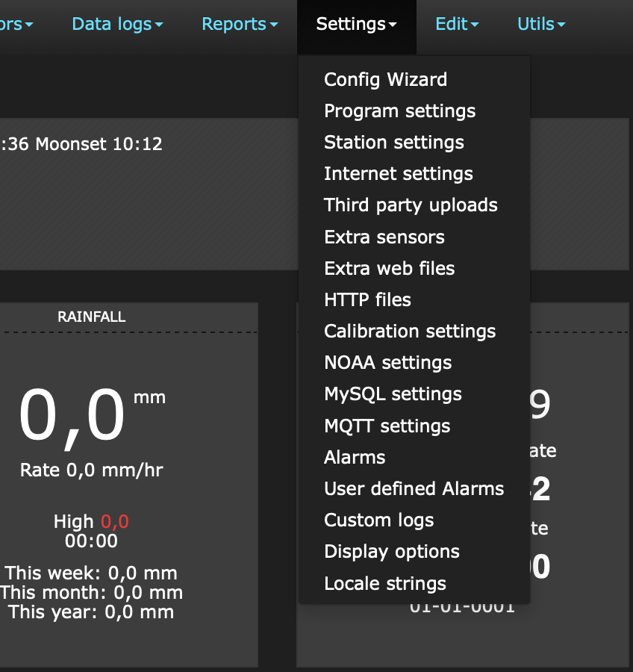Collapse the Settings menu in navbar
This screenshot has height=672, width=633.
(x=356, y=25)
